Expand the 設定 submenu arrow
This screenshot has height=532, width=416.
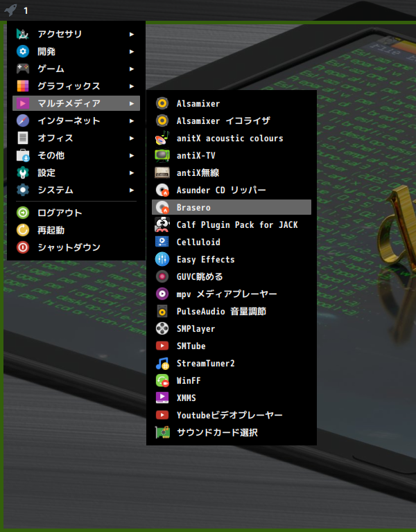coord(132,172)
